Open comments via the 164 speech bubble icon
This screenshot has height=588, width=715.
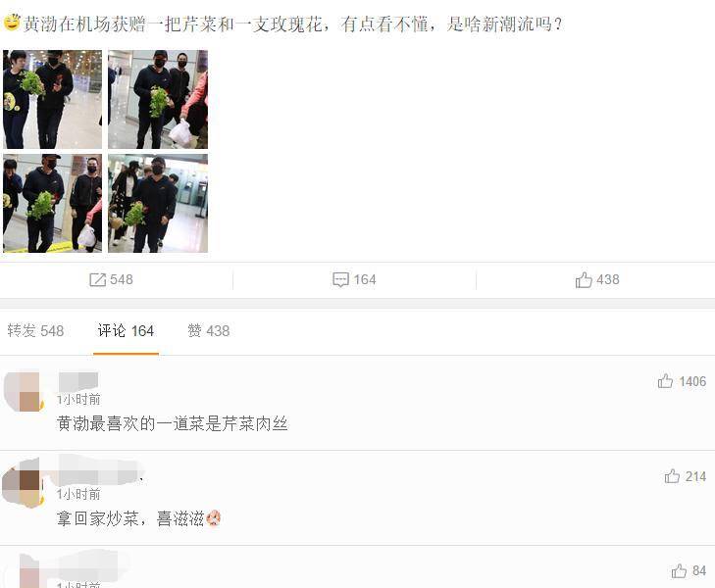[x=340, y=279]
